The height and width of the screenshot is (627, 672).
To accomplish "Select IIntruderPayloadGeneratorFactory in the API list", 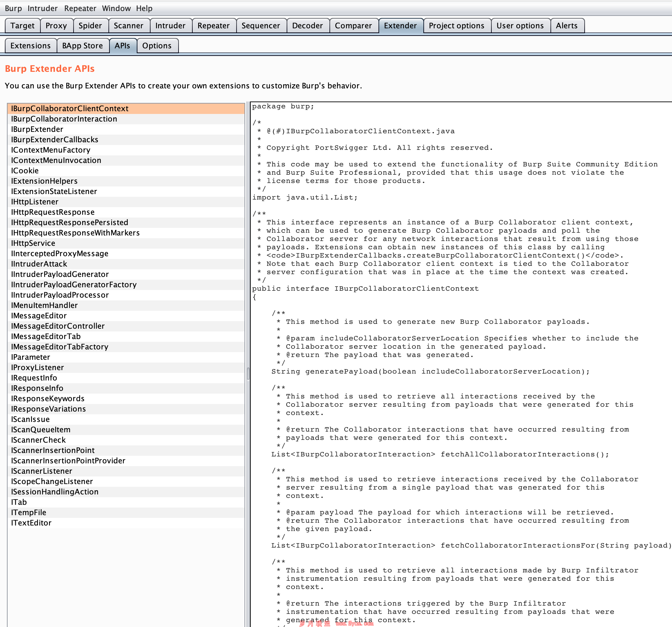I will tap(126, 284).
